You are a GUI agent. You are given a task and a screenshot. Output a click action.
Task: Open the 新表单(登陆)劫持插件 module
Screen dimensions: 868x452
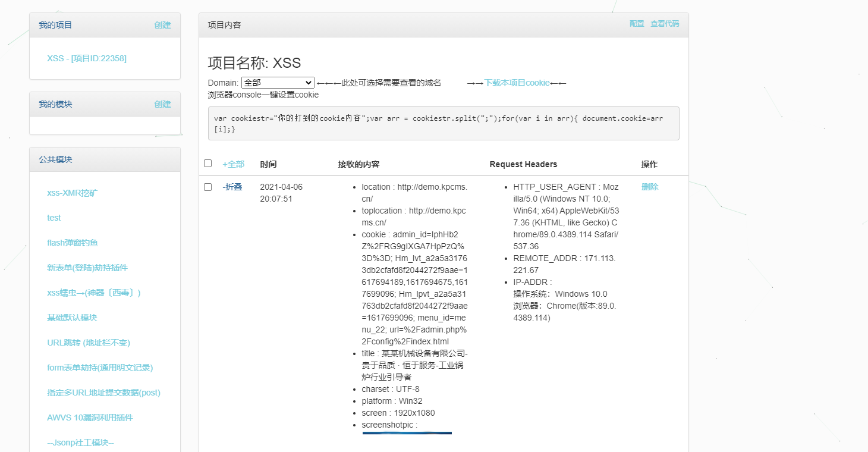point(87,268)
